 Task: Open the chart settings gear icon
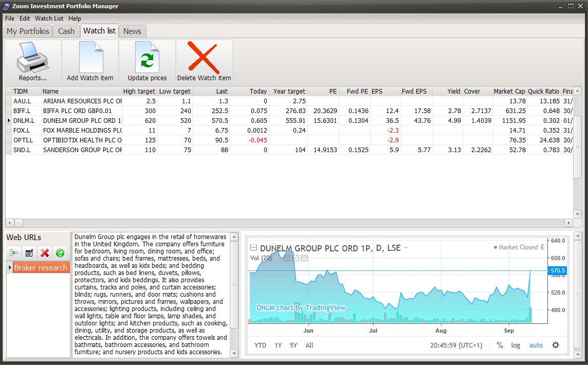point(556,345)
